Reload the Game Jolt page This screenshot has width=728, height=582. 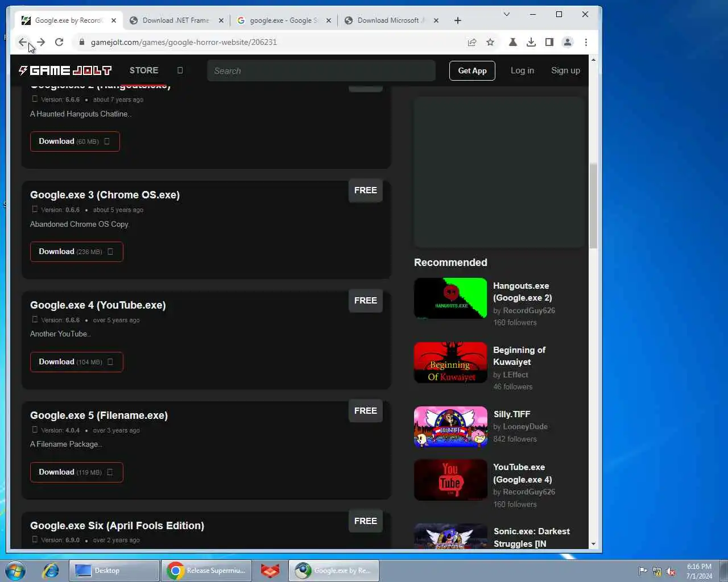pyautogui.click(x=59, y=42)
